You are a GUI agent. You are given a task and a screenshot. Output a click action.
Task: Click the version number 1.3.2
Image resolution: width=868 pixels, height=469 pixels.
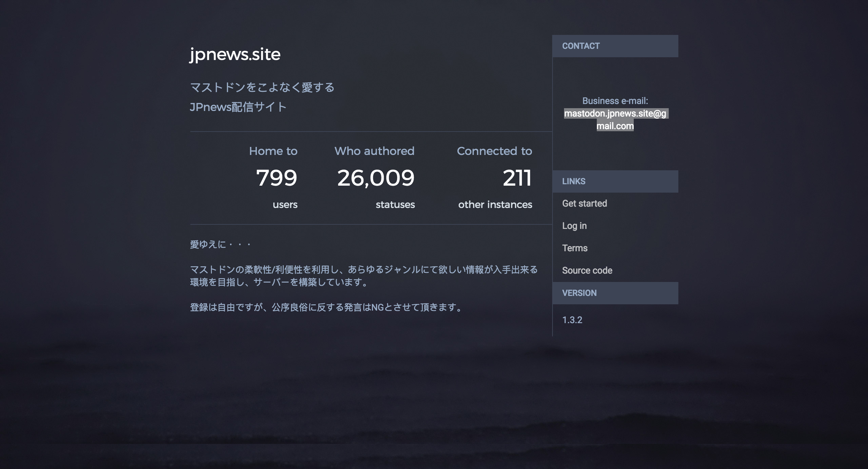[x=572, y=320]
